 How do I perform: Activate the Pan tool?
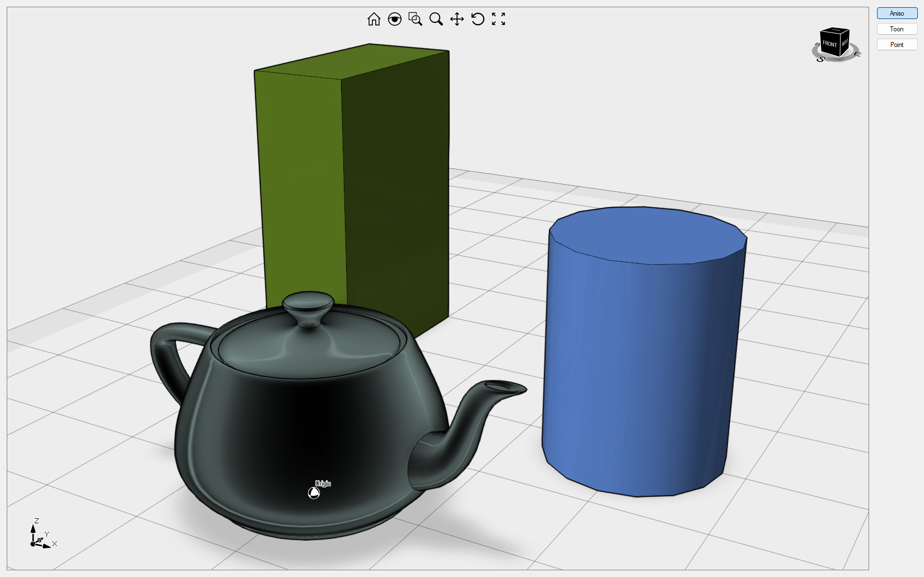pos(458,19)
